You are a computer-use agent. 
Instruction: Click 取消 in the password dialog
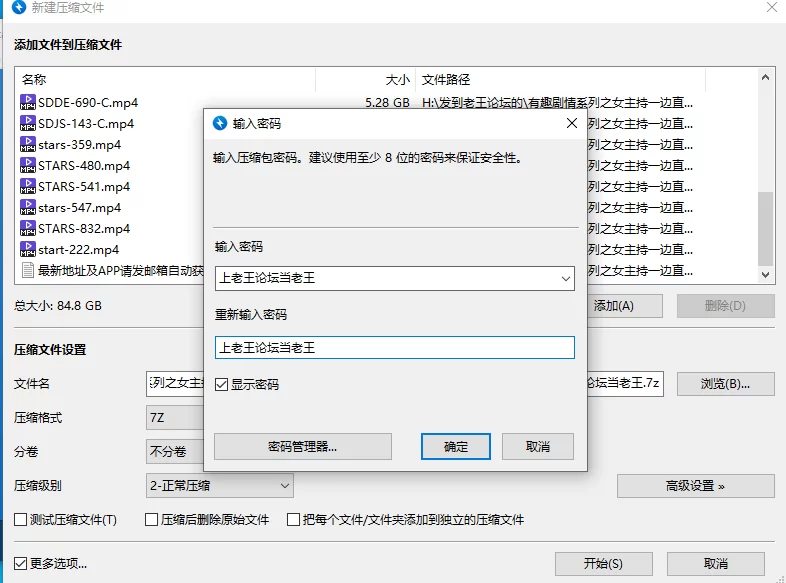click(538, 447)
